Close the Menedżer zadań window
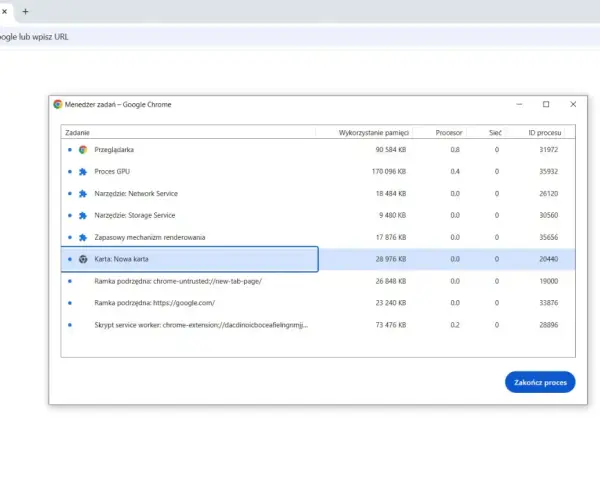Screen dimensions: 600x480 573,104
